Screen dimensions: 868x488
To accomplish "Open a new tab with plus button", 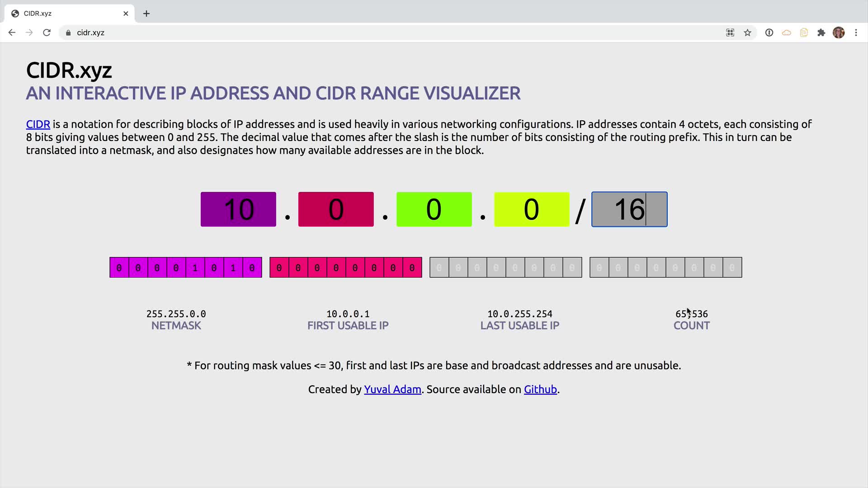I will pyautogui.click(x=146, y=14).
